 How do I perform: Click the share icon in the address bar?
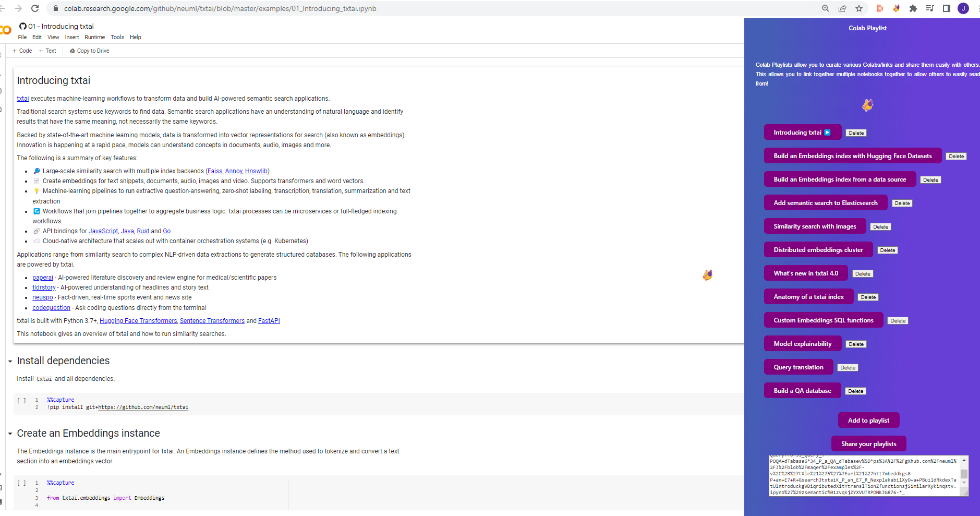(x=842, y=8)
